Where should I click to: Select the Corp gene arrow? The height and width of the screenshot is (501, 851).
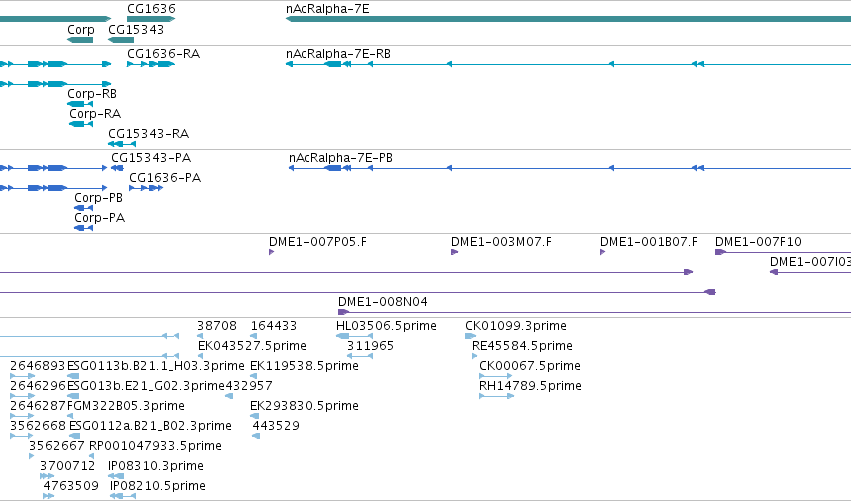pyautogui.click(x=80, y=40)
